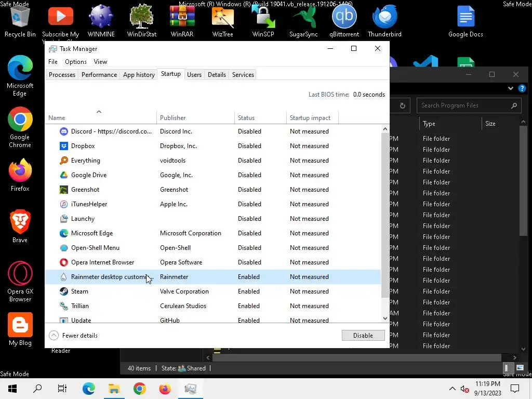Viewport: 532px width, 399px height.
Task: Launch Brave browser from the desktop
Action: click(20, 227)
